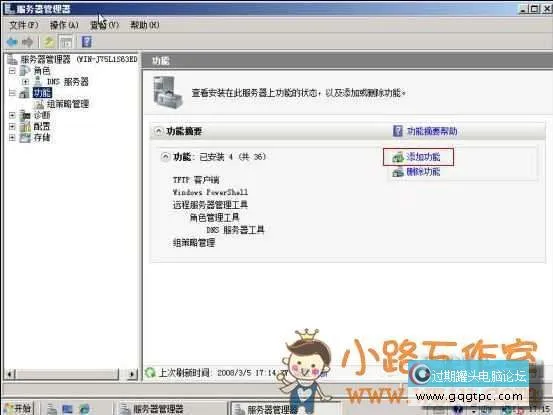
Task: Click the 功能摘要帮助 help icon
Action: 397,131
